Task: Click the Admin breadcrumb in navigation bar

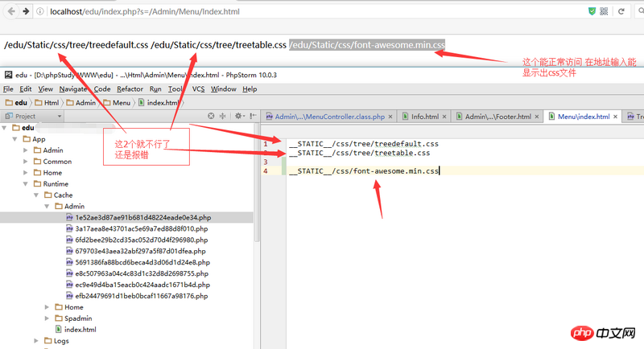Action: [x=85, y=102]
